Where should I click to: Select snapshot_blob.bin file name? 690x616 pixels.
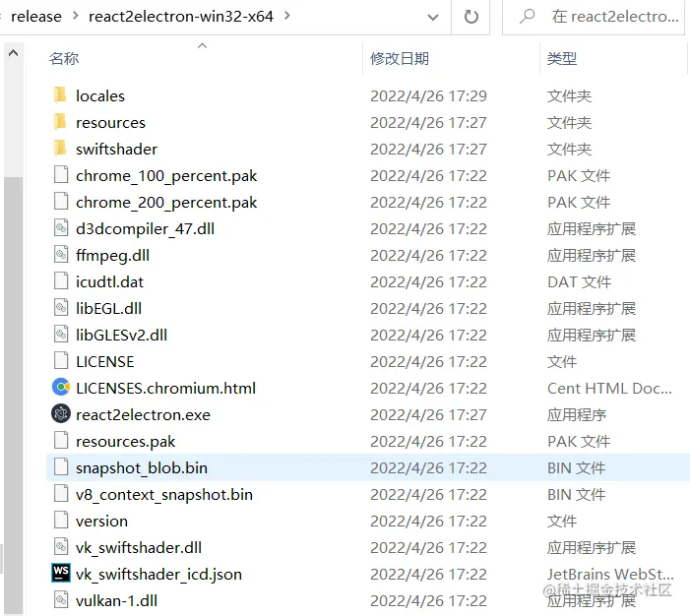[142, 468]
